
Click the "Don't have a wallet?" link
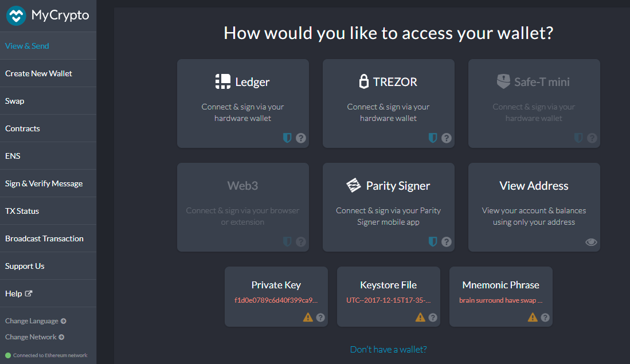coord(388,349)
